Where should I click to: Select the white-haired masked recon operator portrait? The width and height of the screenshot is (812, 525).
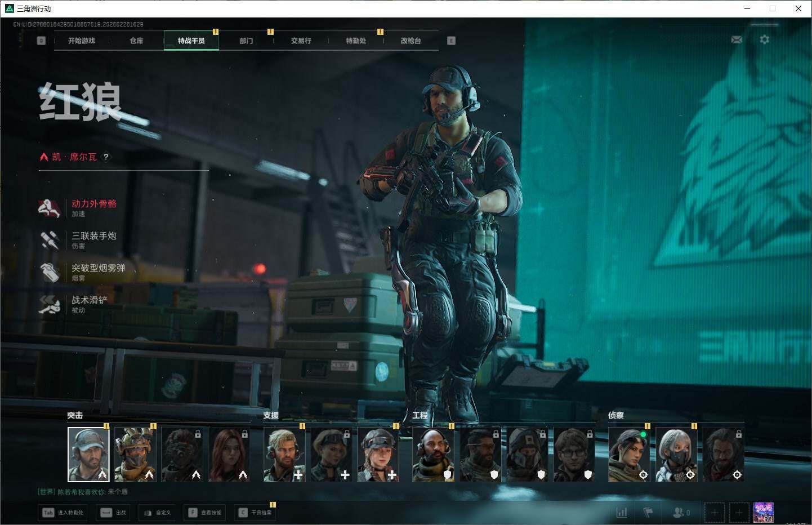(x=676, y=454)
